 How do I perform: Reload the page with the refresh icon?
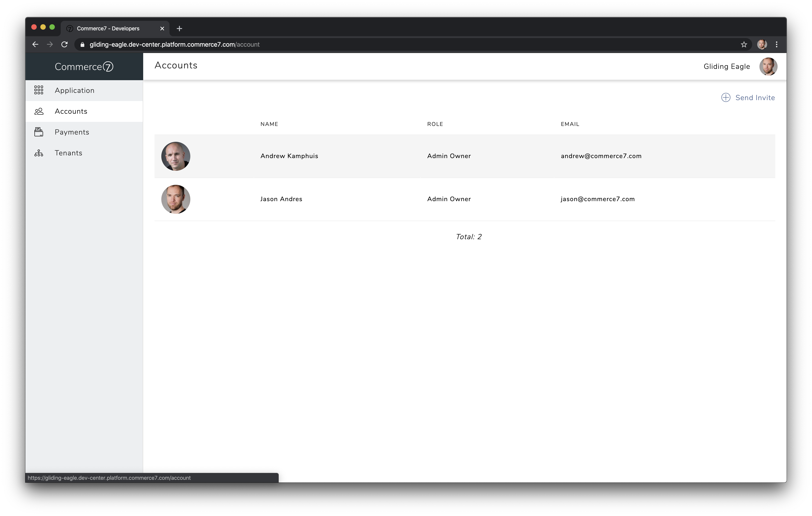point(64,44)
